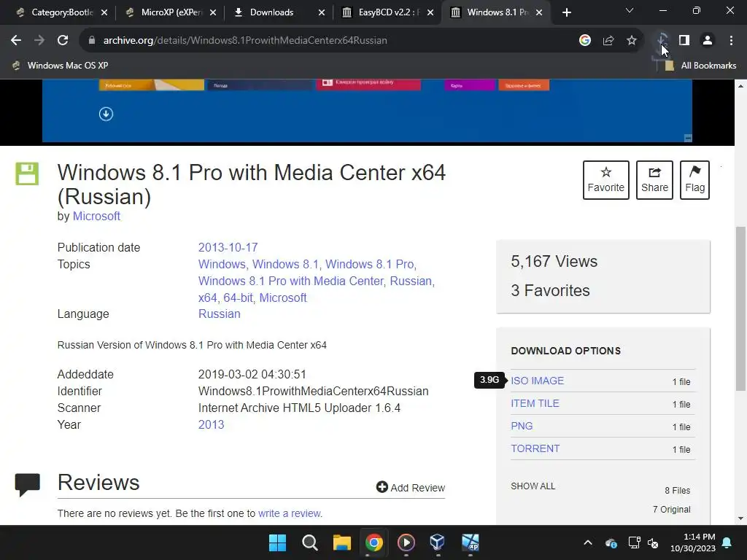Close the EasyBCD tab
This screenshot has width=747, height=560.
(430, 13)
